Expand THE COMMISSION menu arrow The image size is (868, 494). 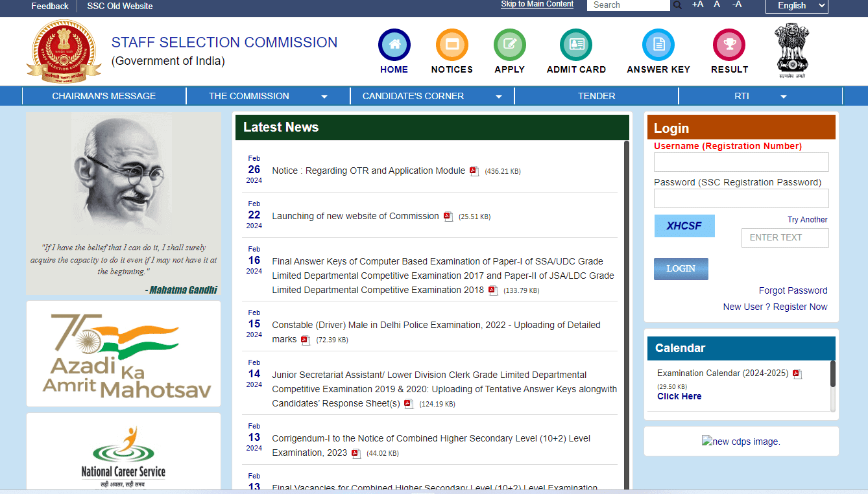[324, 97]
